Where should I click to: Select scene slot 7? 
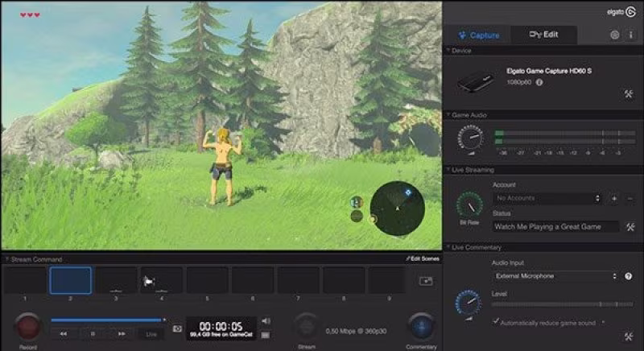298,280
